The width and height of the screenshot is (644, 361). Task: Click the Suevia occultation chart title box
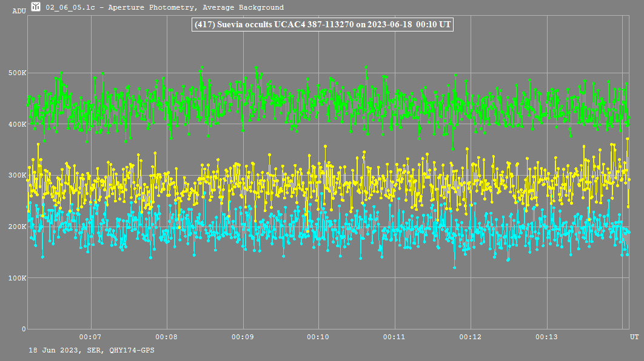click(x=321, y=24)
